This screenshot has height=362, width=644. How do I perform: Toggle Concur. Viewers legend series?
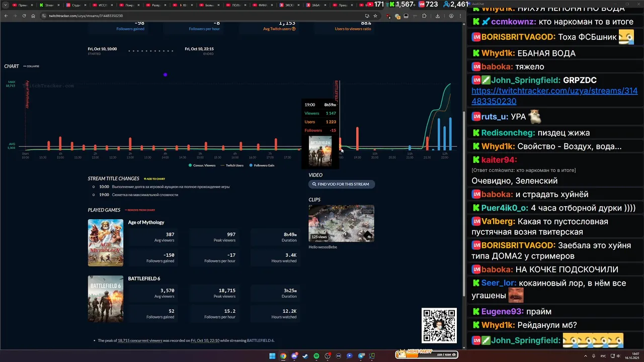pos(202,165)
